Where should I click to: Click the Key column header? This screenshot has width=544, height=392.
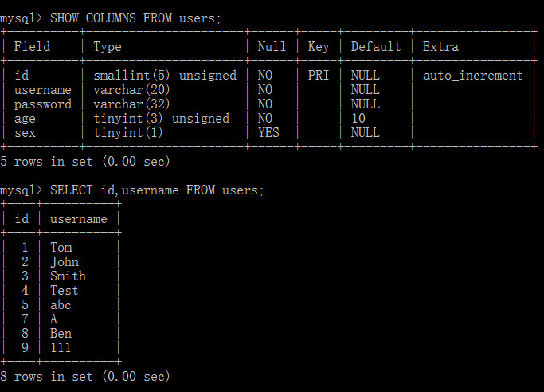point(319,47)
